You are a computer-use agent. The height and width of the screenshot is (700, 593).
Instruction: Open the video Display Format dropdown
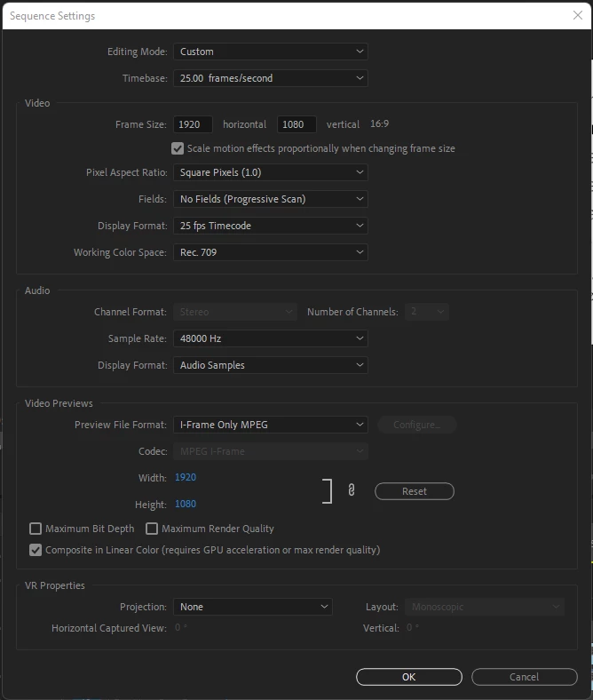pyautogui.click(x=271, y=226)
